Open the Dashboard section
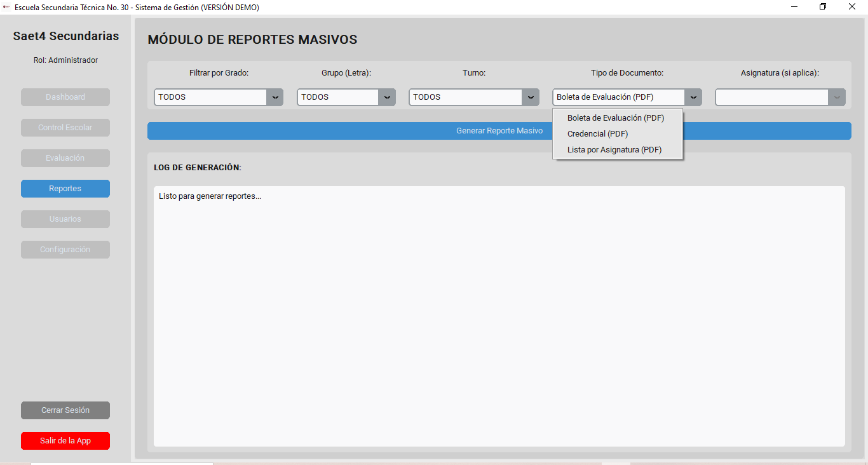Image resolution: width=868 pixels, height=465 pixels. (x=65, y=97)
